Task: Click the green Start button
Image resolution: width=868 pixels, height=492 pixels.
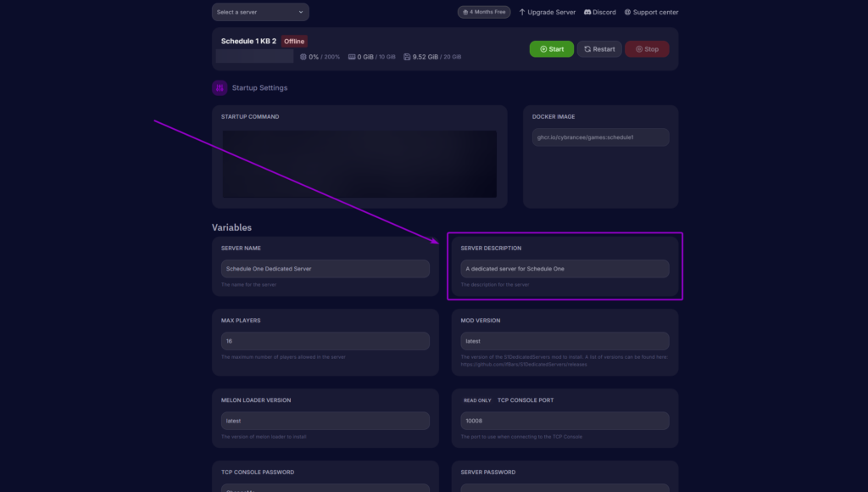Action: [x=552, y=49]
